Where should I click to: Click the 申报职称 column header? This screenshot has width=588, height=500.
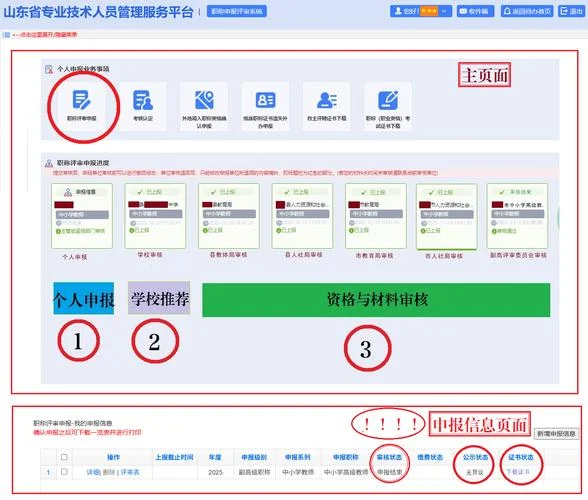tap(346, 457)
